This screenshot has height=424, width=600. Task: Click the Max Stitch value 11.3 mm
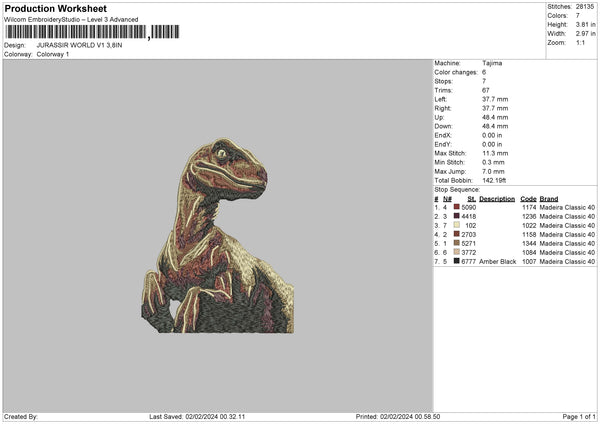(495, 153)
